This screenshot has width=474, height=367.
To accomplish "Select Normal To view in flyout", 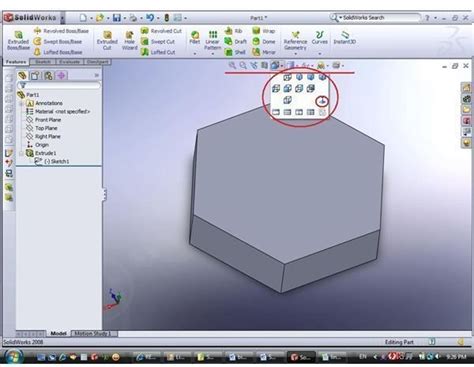I will (x=322, y=101).
